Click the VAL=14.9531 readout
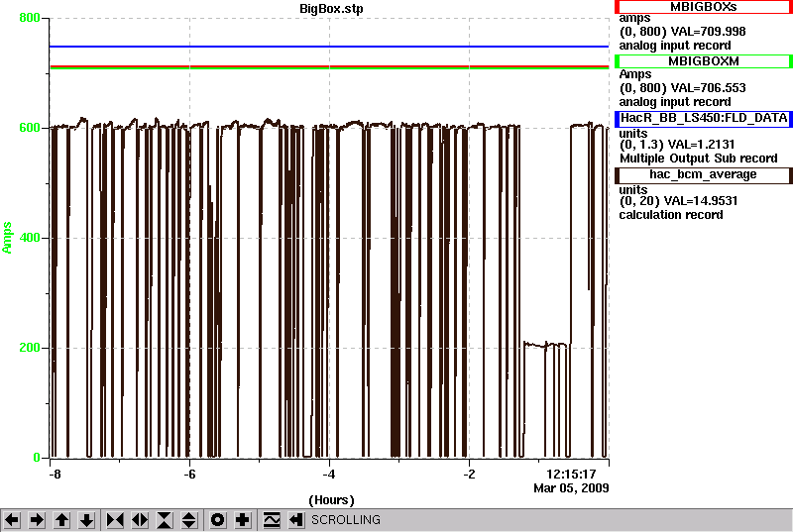 click(701, 201)
